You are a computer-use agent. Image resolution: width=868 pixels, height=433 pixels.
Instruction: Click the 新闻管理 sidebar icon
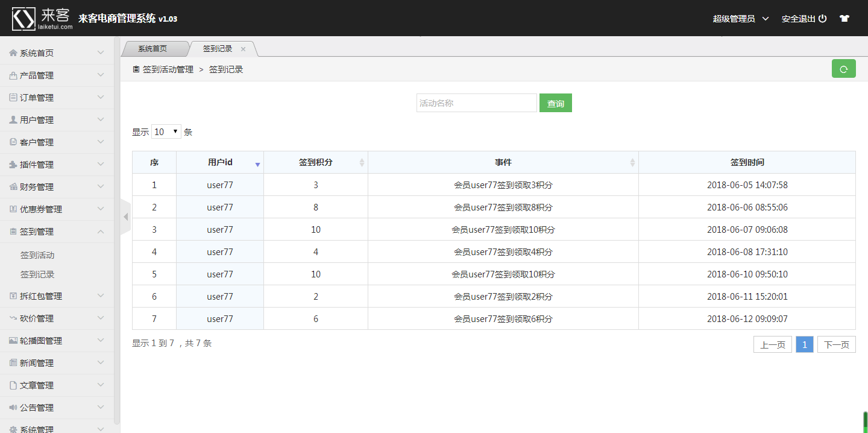pyautogui.click(x=13, y=363)
